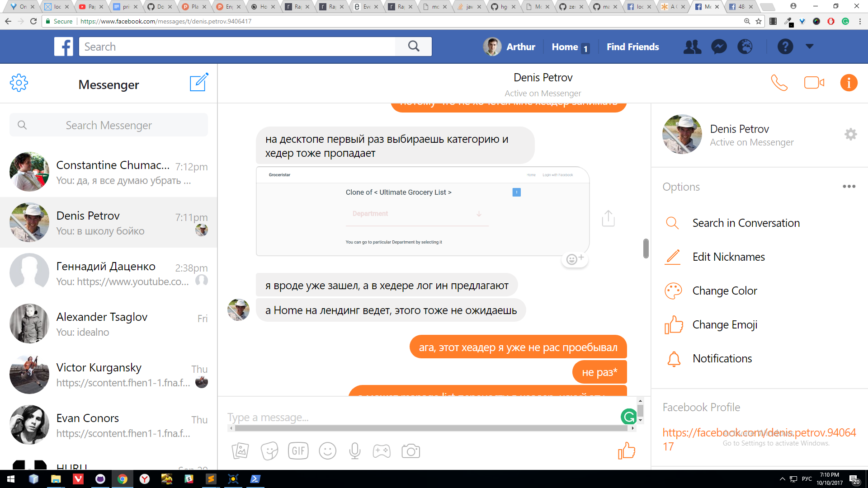
Task: Compose a new message
Action: (x=199, y=82)
